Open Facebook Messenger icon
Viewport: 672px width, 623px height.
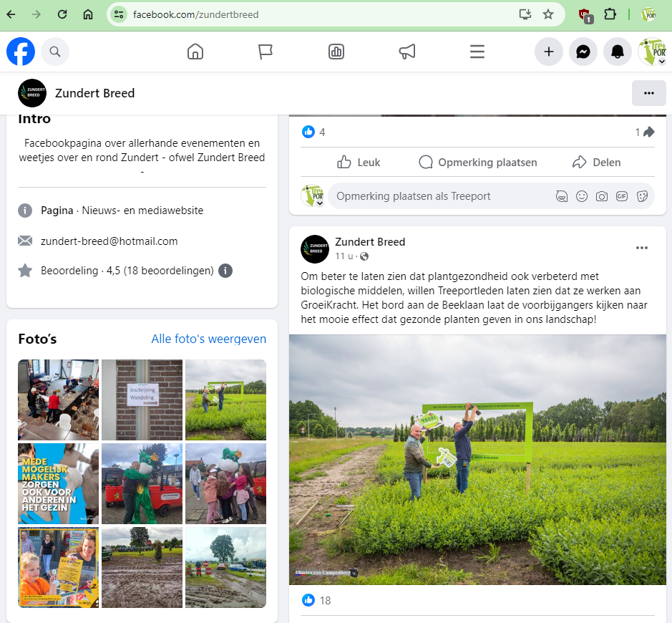click(x=583, y=52)
